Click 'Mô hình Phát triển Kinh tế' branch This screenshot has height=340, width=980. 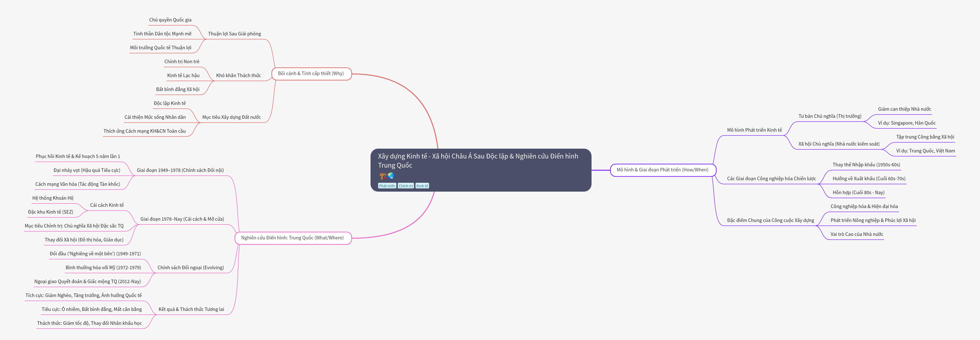[x=754, y=130]
